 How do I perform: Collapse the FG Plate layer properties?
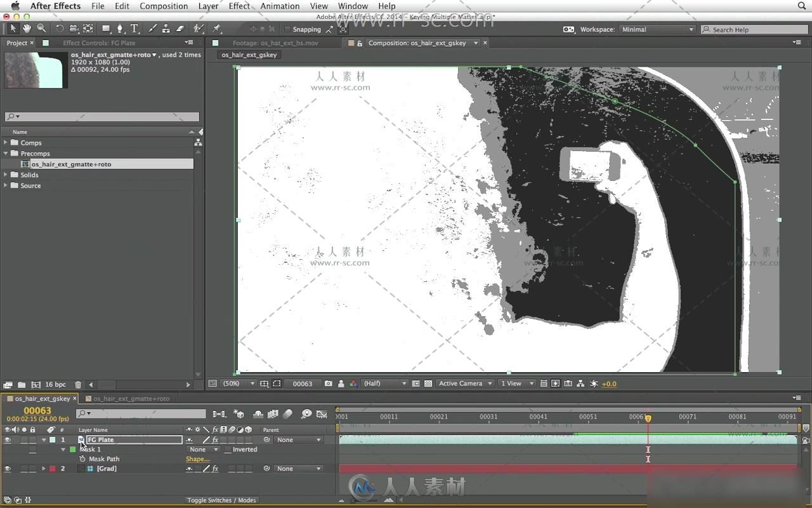pos(44,440)
